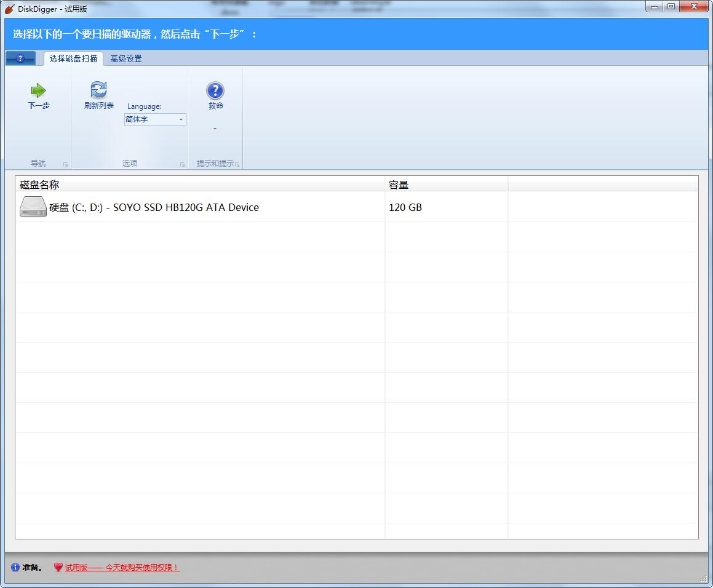Open the Language dropdown showing 简体字
The width and height of the screenshot is (713, 588).
tap(155, 119)
